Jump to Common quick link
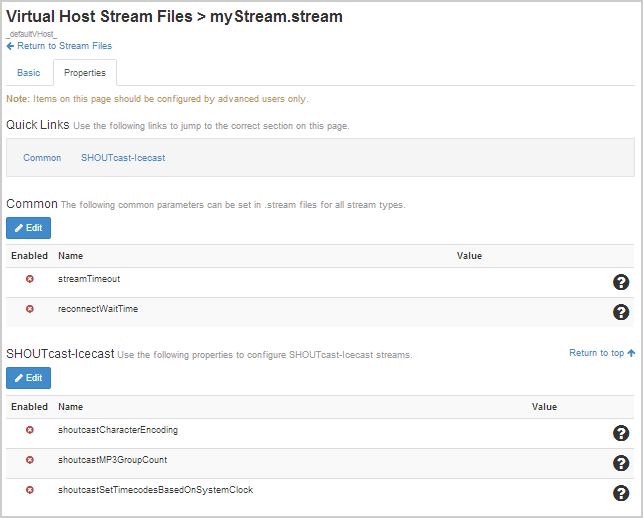 tap(42, 158)
